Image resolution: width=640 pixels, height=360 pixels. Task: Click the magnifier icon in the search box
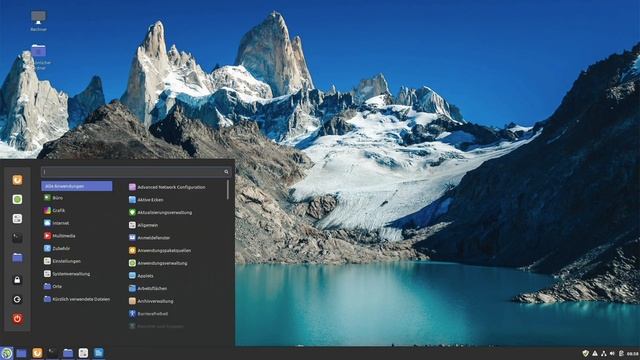[x=226, y=172]
